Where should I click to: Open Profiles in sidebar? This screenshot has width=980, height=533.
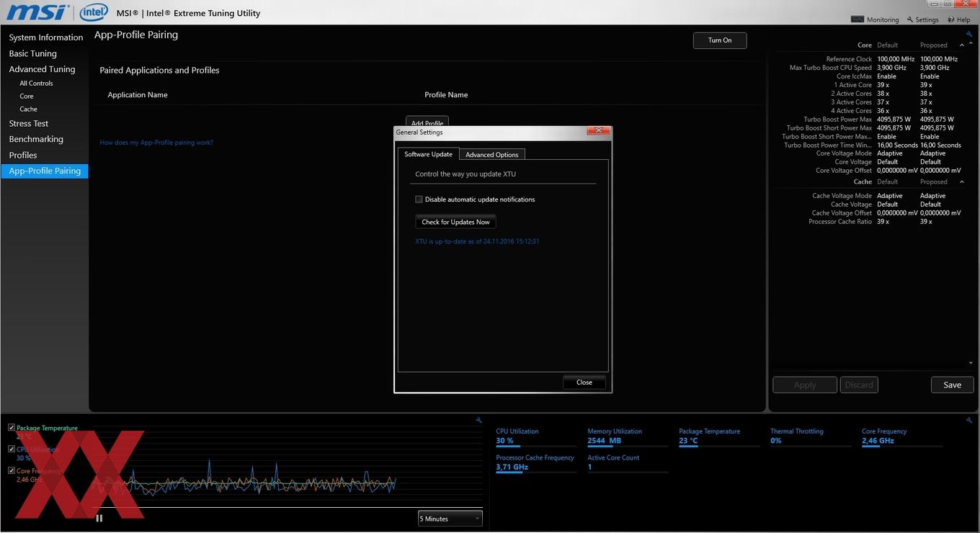click(x=23, y=155)
